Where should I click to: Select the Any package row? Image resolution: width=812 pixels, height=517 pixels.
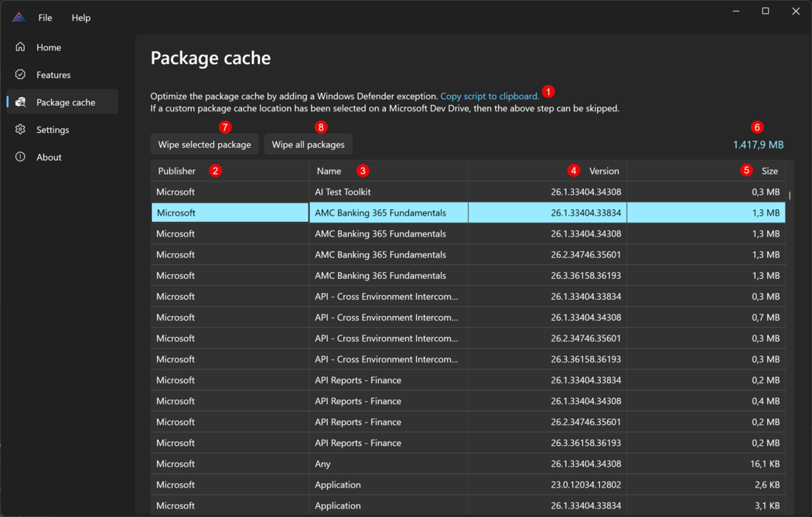[x=322, y=464]
